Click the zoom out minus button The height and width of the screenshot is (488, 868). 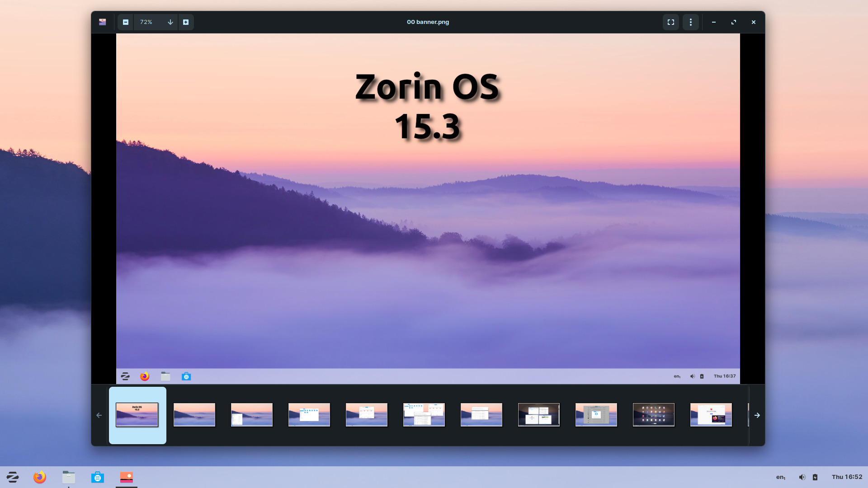(x=126, y=22)
